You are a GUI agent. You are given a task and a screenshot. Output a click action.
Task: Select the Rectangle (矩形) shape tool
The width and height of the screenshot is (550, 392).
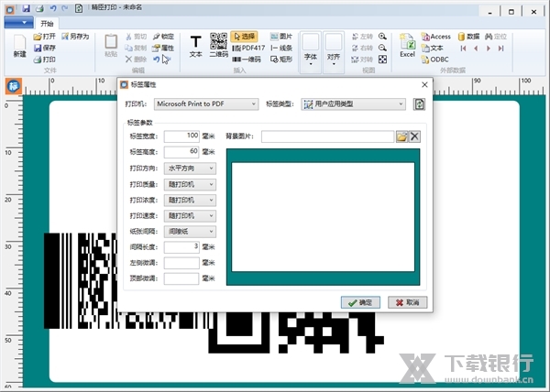click(281, 59)
